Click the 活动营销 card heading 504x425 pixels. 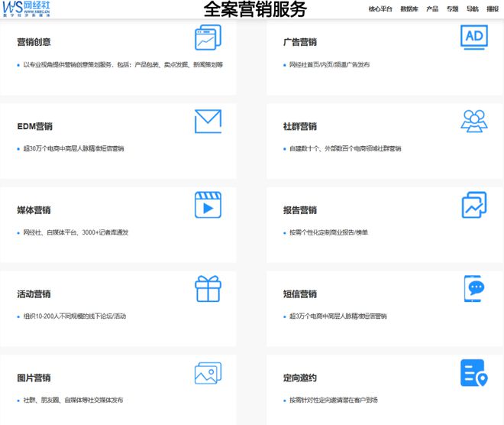coord(34,294)
